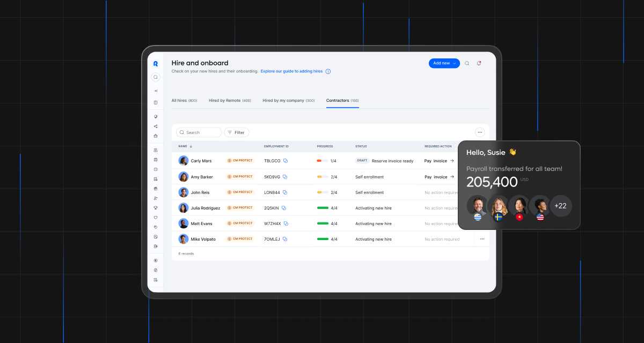Sort by the NAME column arrow
644x343 pixels.
pyautogui.click(x=191, y=146)
